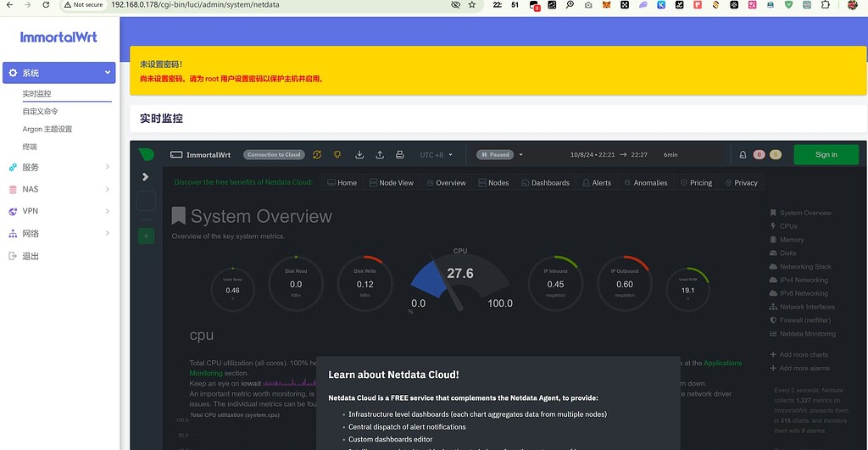The height and width of the screenshot is (450, 868).
Task: Click the ImmortalWrt logo
Action: (58, 37)
